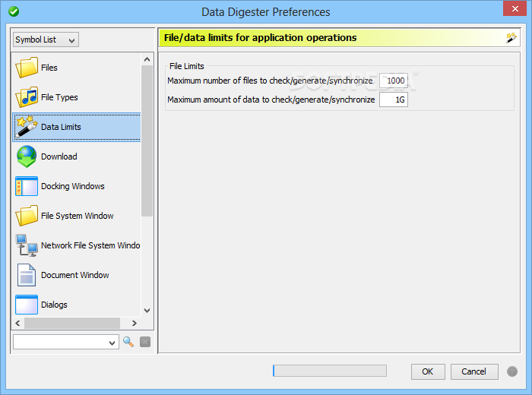Expand the search combo box dropdown
Screen dimensions: 532x395
[112, 343]
